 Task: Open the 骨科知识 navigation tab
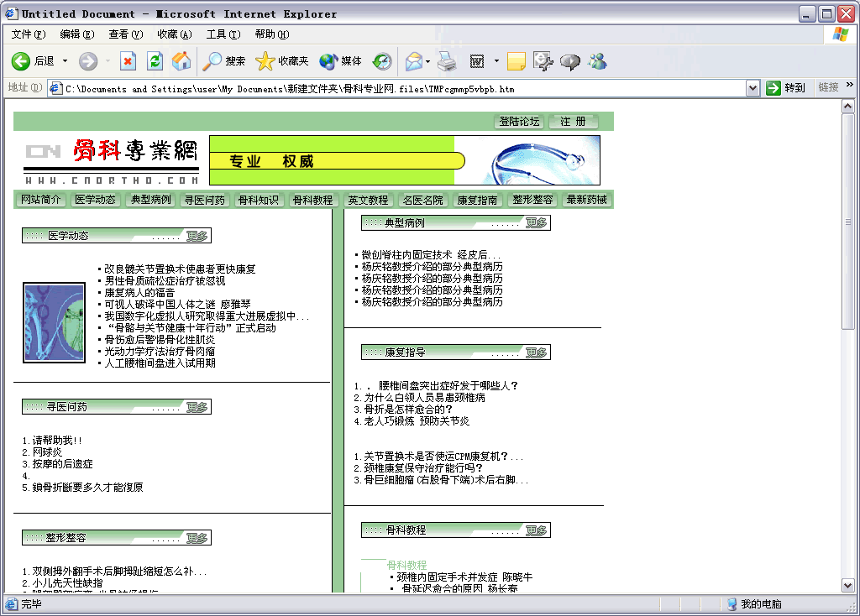[x=259, y=200]
